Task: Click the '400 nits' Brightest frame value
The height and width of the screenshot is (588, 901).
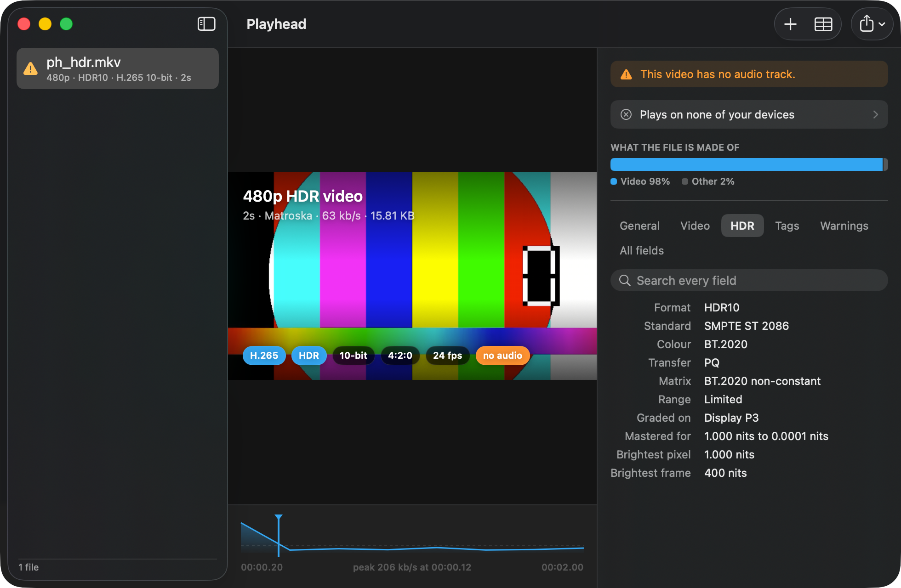Action: click(725, 473)
